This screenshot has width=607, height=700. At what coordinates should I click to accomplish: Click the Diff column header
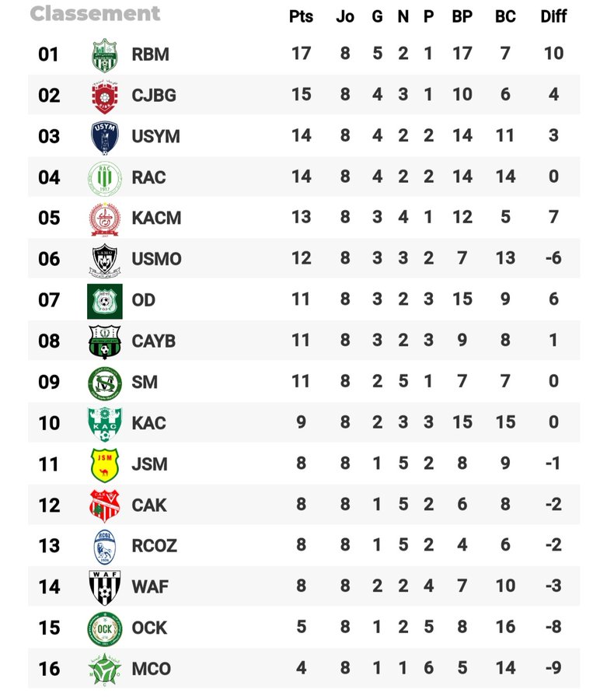point(553,17)
